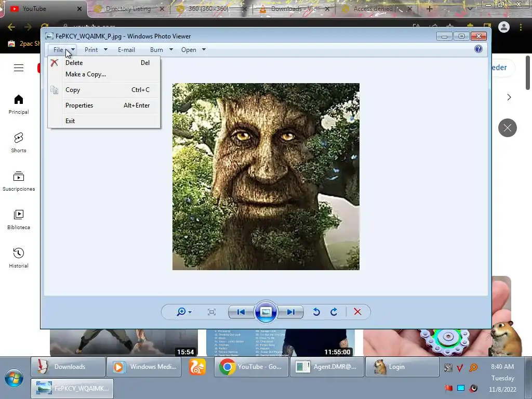Screen dimensions: 532x399
Task: Go to the previous photo
Action: [x=241, y=312]
